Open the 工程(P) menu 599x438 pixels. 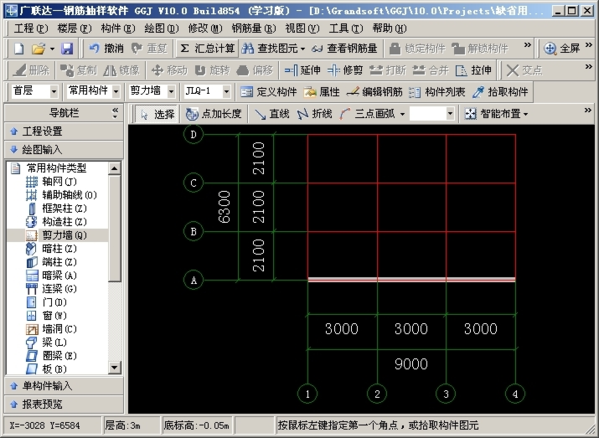point(31,28)
